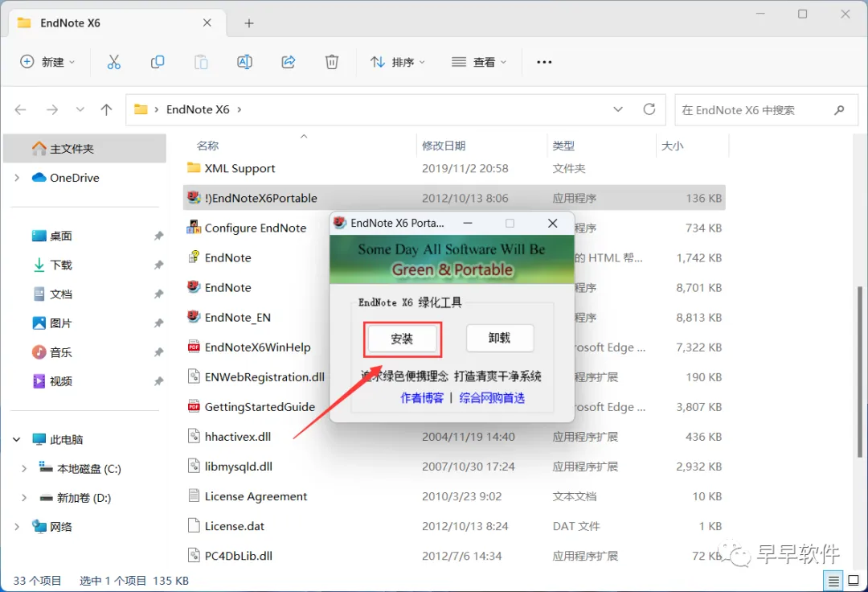
Task: Select the GettingStartedGuide PDF icon
Action: (194, 406)
